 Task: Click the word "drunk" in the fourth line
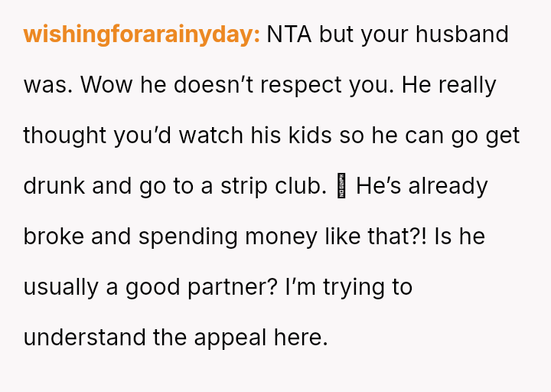click(54, 185)
